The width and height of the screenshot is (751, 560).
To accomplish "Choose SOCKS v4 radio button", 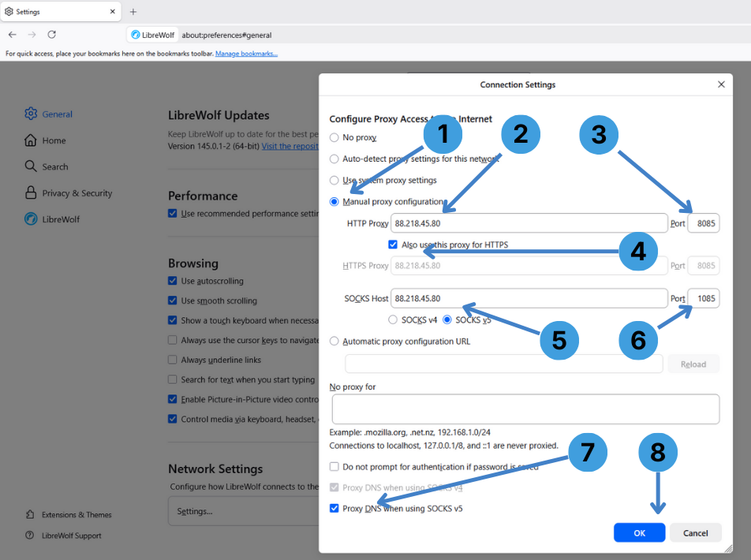I will click(393, 319).
